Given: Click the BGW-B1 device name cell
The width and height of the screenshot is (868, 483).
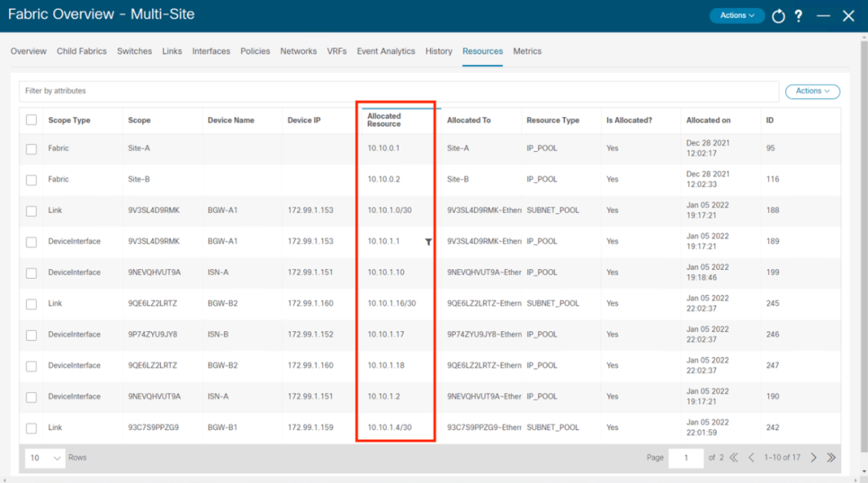Looking at the screenshot, I should [223, 427].
